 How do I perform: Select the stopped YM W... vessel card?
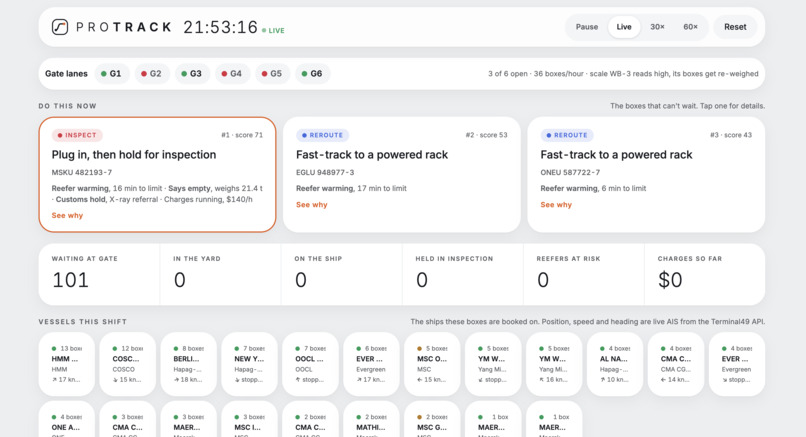pyautogui.click(x=493, y=364)
